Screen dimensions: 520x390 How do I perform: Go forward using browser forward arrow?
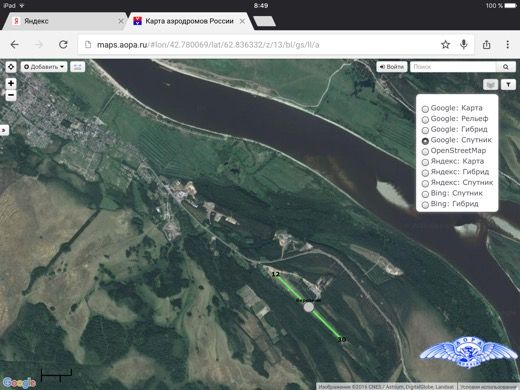coord(39,44)
